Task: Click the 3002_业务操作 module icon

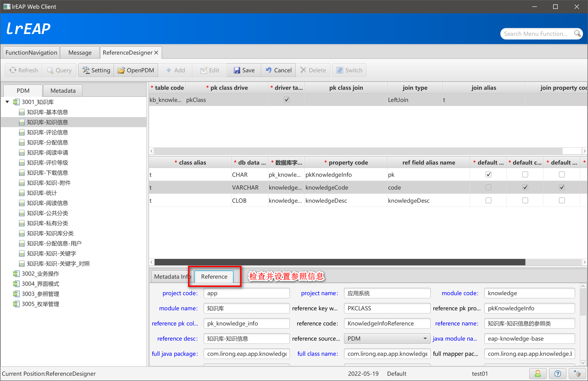Action: point(16,274)
